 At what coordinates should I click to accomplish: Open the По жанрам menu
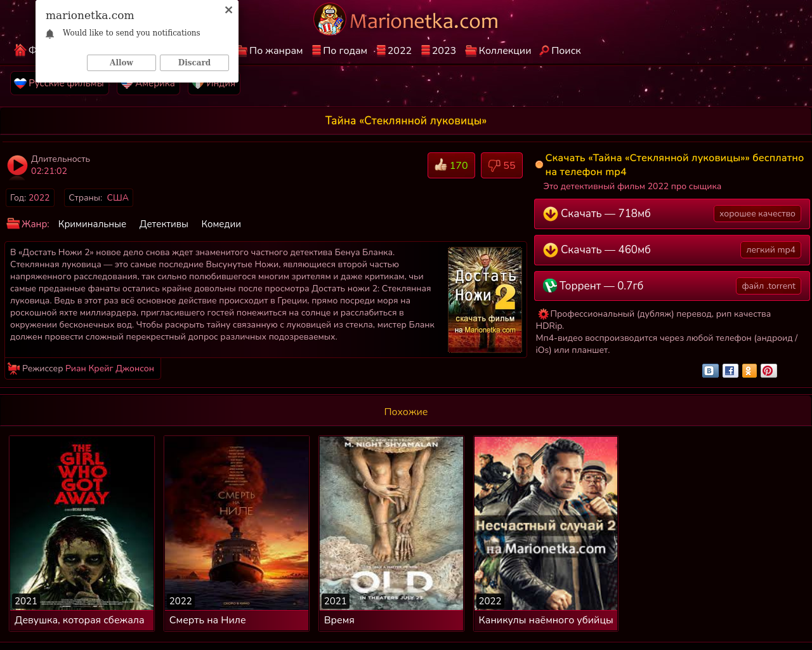[x=271, y=51]
